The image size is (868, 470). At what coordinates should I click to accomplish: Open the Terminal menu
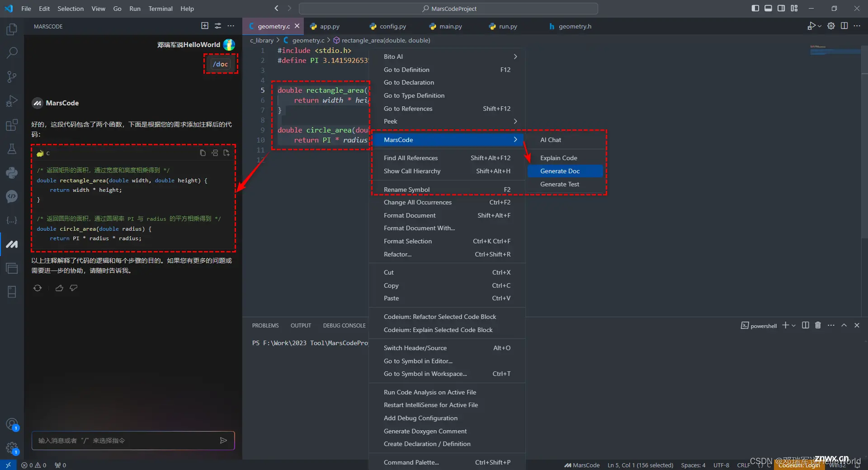[x=160, y=8]
